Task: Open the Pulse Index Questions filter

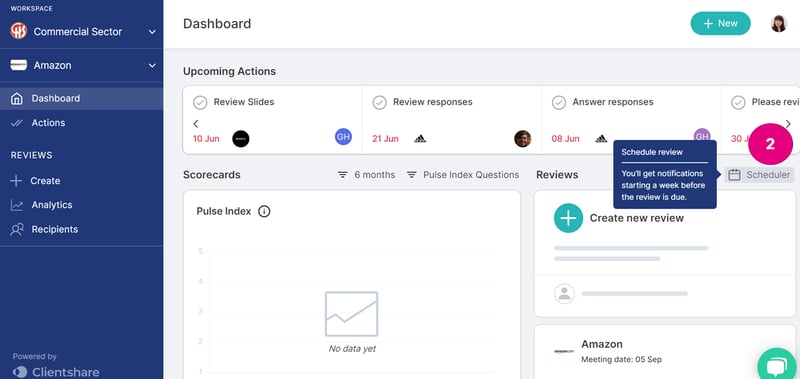Action: pos(463,175)
